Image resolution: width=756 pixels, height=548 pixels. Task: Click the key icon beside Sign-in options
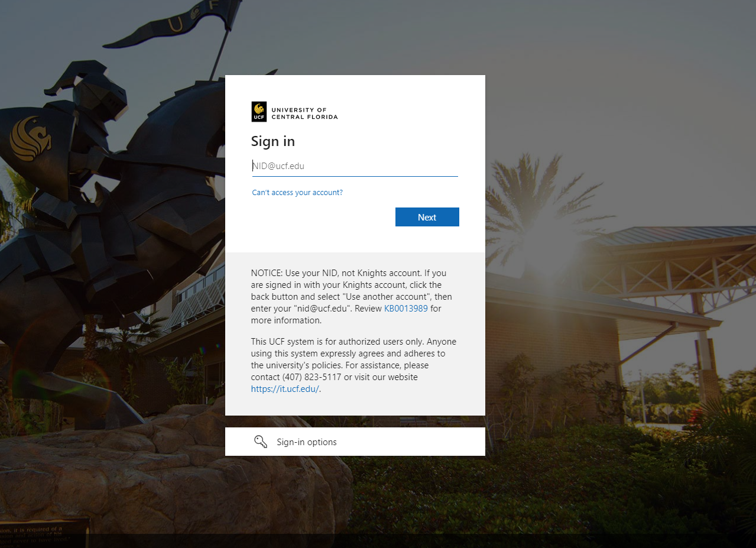pos(261,442)
